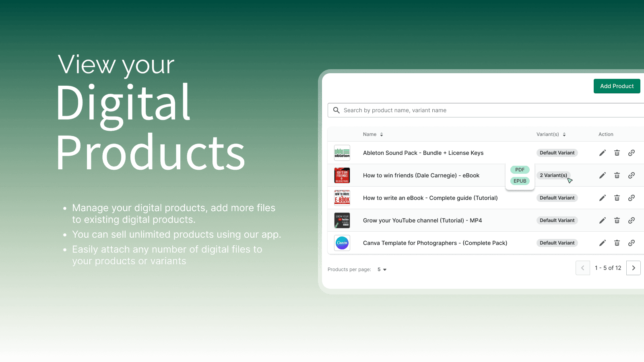Click the search magnifier icon

pyautogui.click(x=336, y=110)
